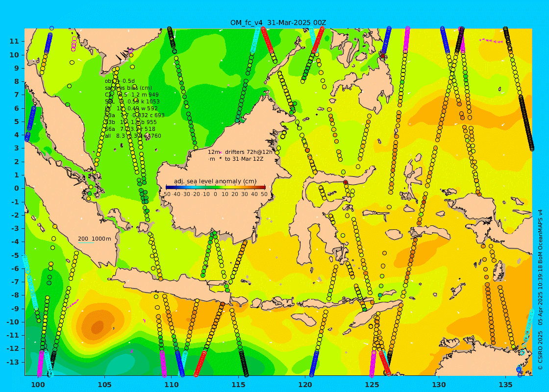549x392 pixels.
Task: Click longitude axis label 135
Action: point(505,385)
